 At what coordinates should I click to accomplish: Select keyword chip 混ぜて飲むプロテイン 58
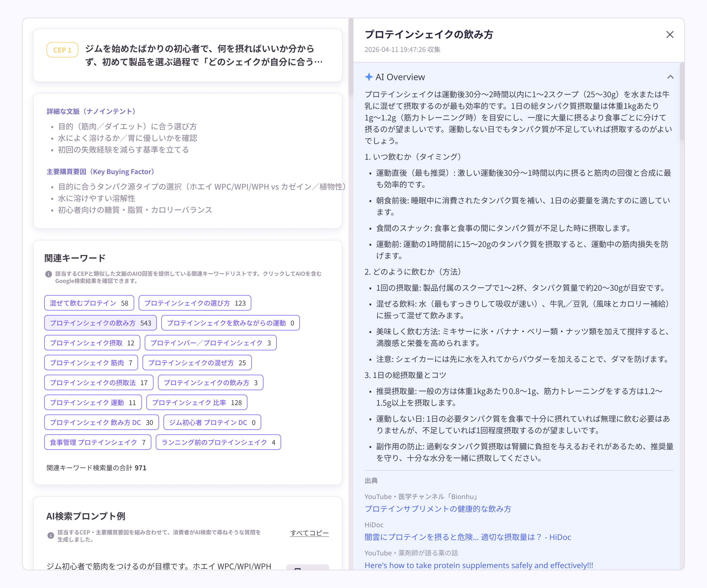click(89, 303)
